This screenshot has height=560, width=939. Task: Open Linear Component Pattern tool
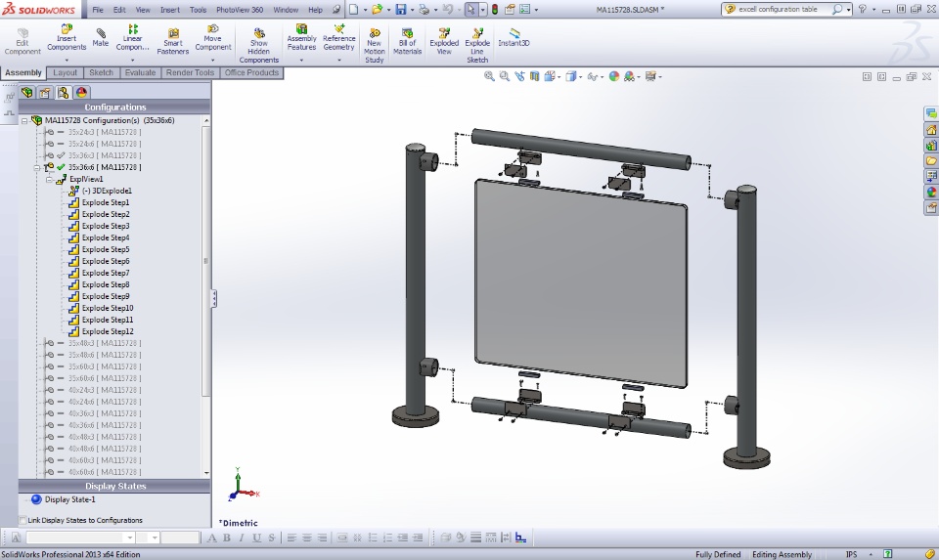132,38
